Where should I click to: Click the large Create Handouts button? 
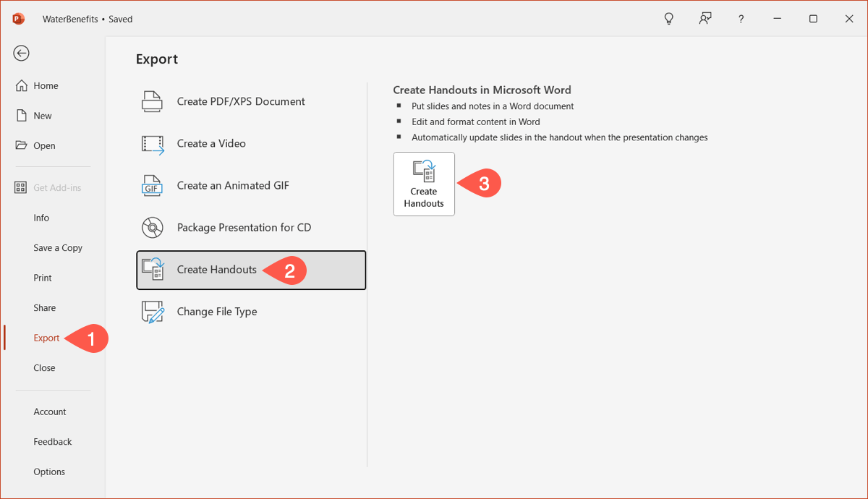point(424,184)
